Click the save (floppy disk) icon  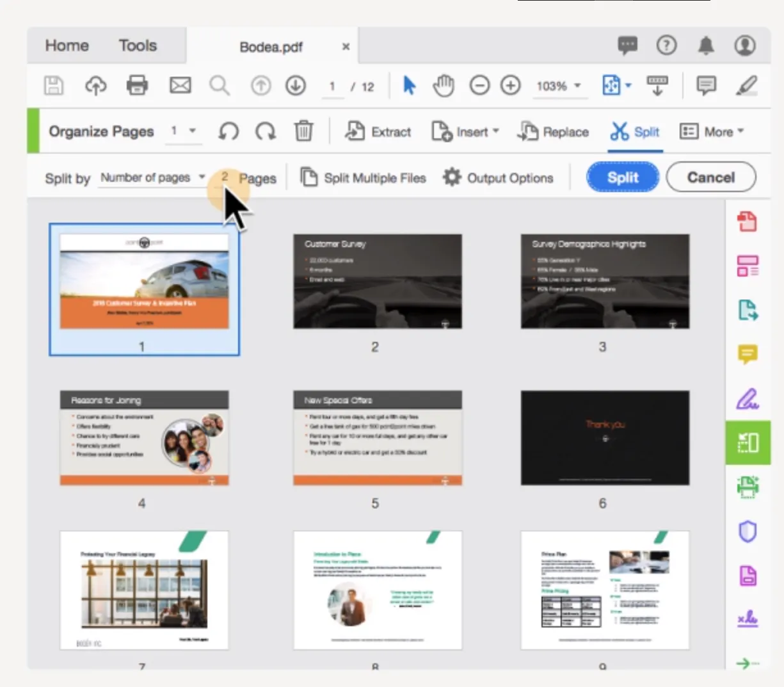pos(54,85)
